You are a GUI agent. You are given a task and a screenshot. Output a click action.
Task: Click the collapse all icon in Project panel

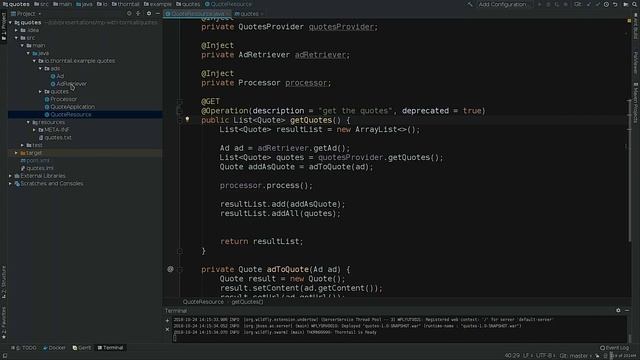pos(138,13)
